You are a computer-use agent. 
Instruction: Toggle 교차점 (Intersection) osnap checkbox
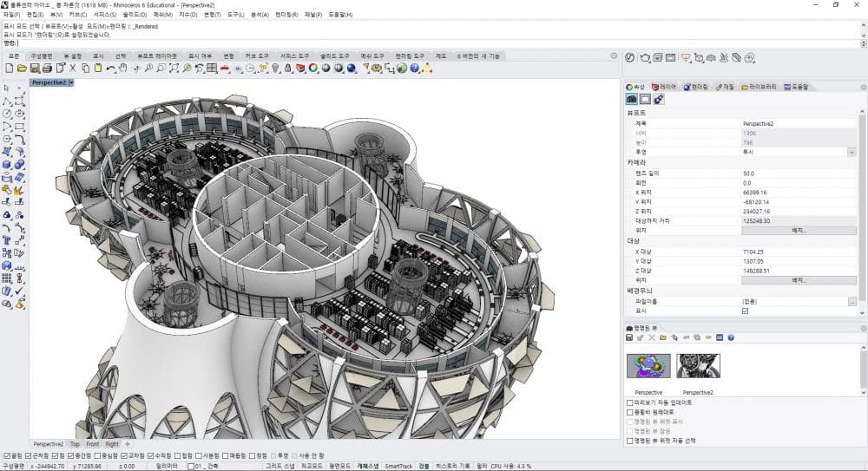pos(124,455)
